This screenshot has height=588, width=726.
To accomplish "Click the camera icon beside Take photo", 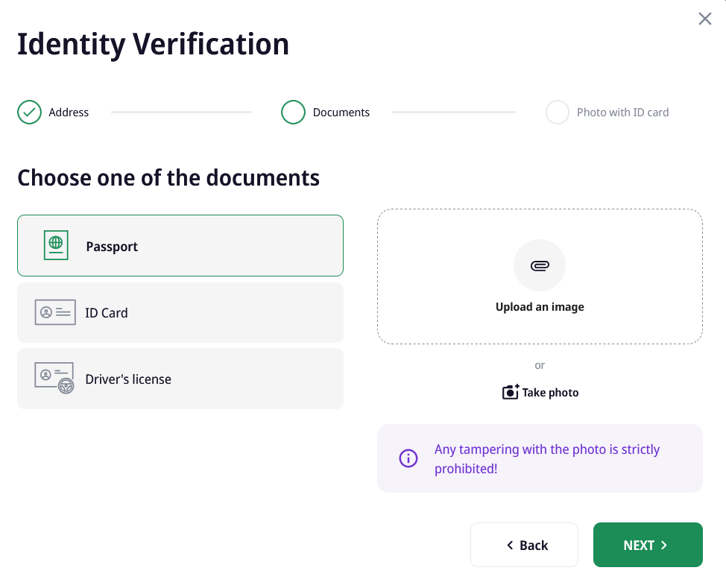I will point(511,392).
